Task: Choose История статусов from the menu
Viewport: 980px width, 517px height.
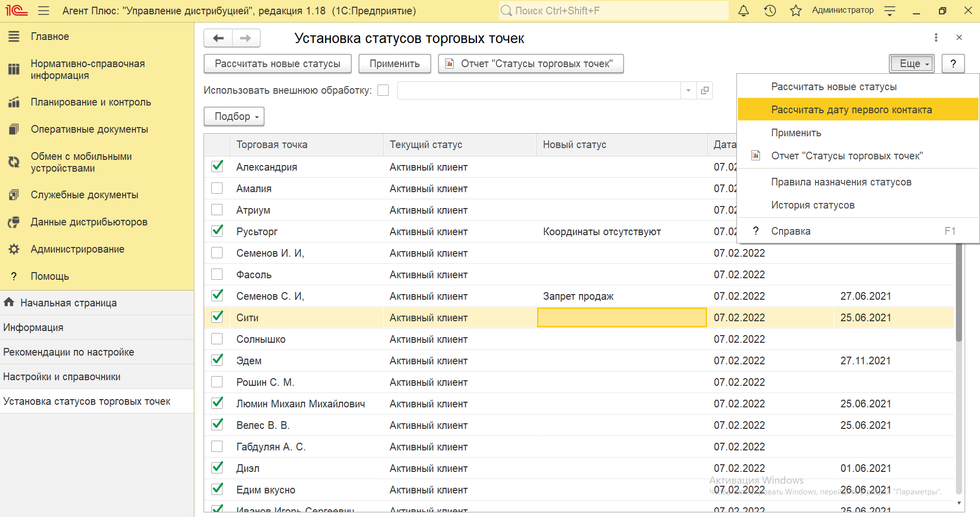Action: (812, 205)
